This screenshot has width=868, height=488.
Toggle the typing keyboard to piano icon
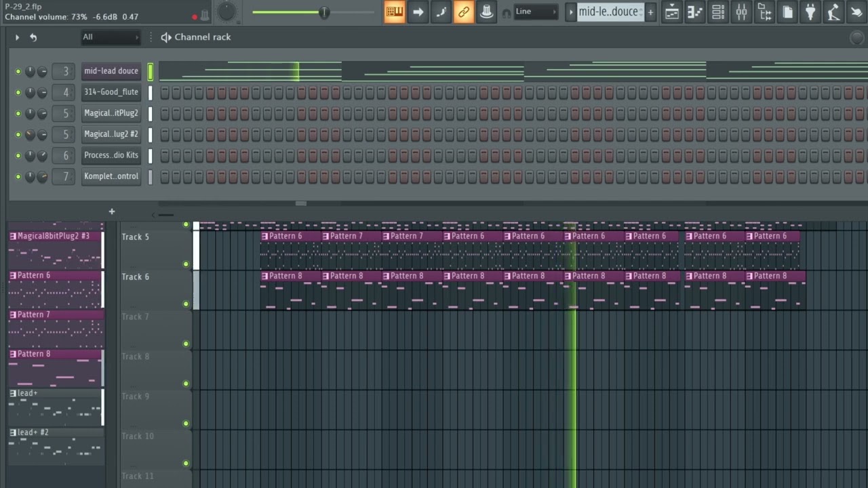[394, 12]
